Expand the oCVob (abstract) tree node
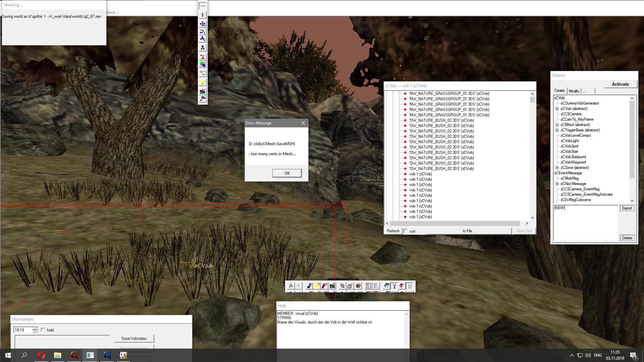 tap(557, 109)
